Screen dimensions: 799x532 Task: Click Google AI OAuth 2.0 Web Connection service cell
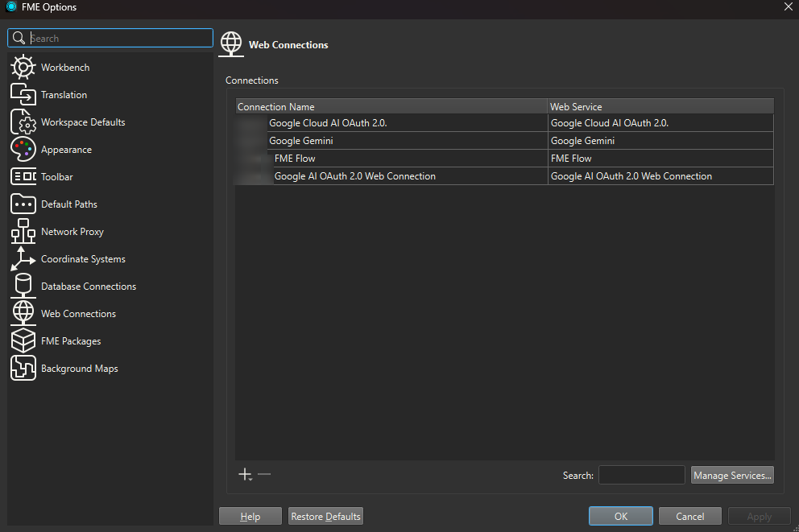coord(660,176)
